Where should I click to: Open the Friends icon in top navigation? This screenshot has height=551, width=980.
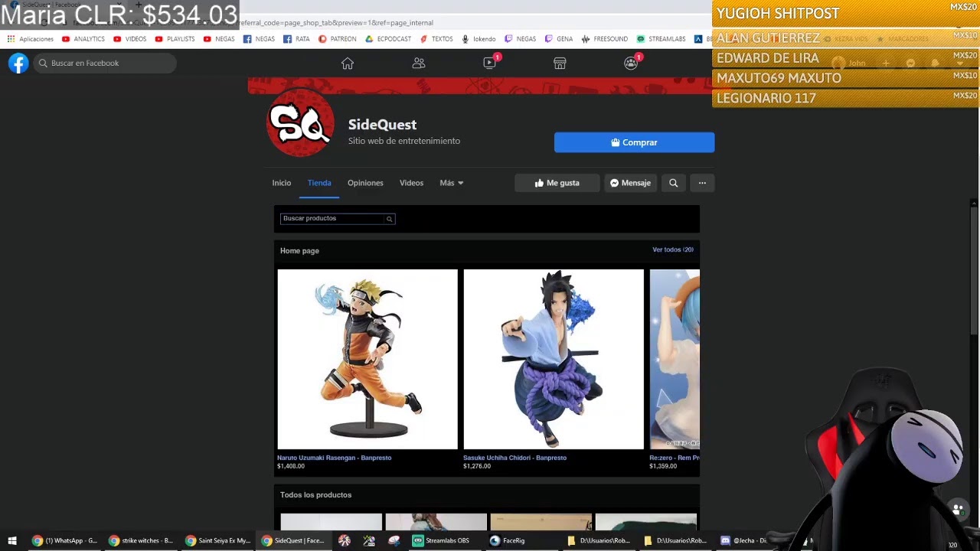pyautogui.click(x=419, y=64)
